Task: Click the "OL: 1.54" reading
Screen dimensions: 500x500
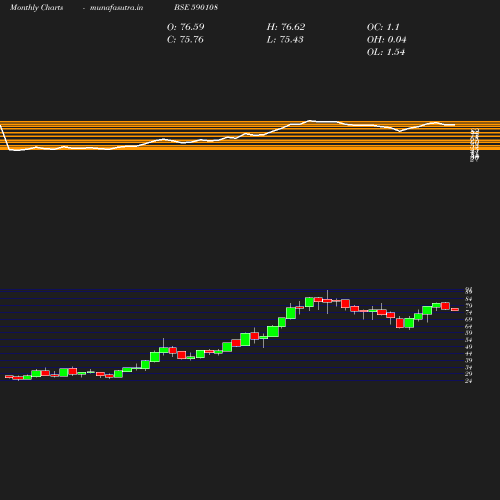Action: (386, 52)
